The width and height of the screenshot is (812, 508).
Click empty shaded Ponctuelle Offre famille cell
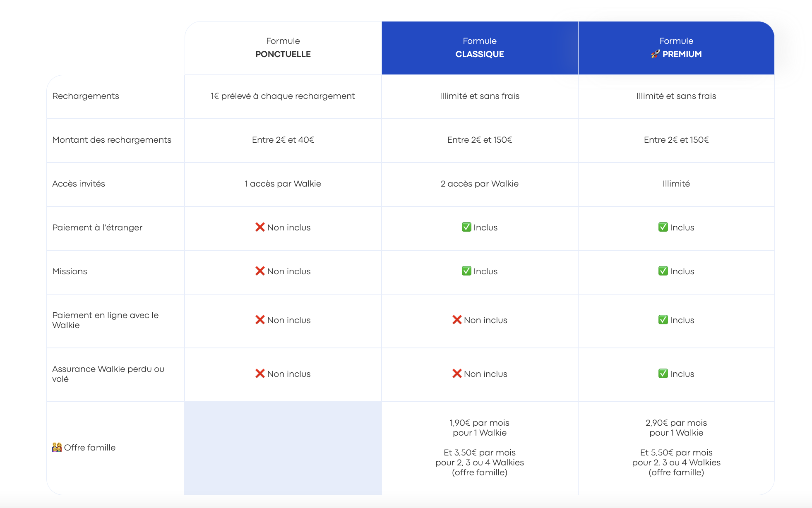coord(283,448)
